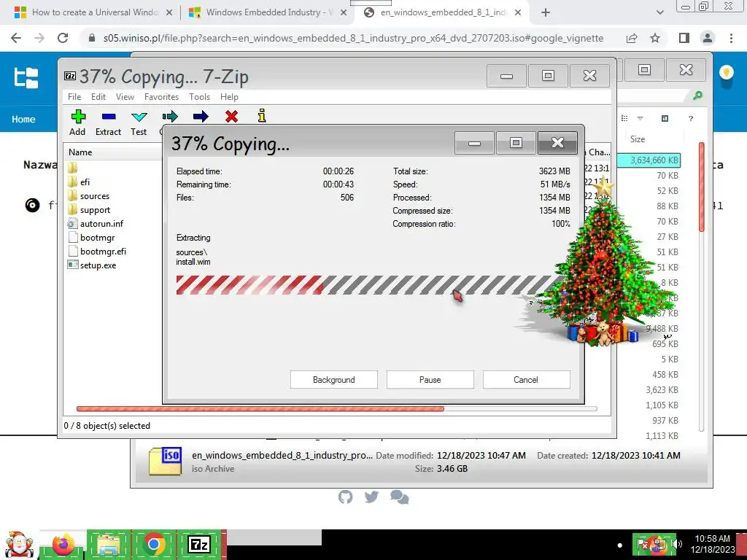Screen dimensions: 747x560
Task: Click the green search icon in Explorer
Action: click(x=697, y=96)
